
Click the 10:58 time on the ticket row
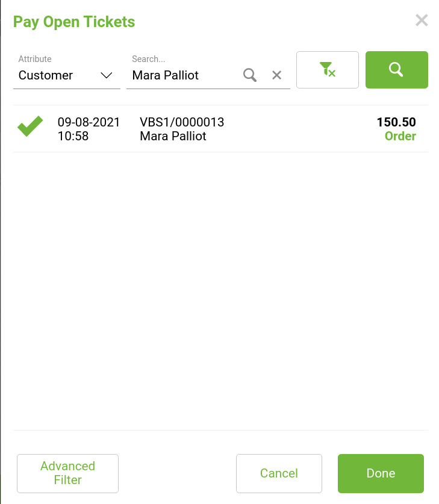[x=73, y=136]
